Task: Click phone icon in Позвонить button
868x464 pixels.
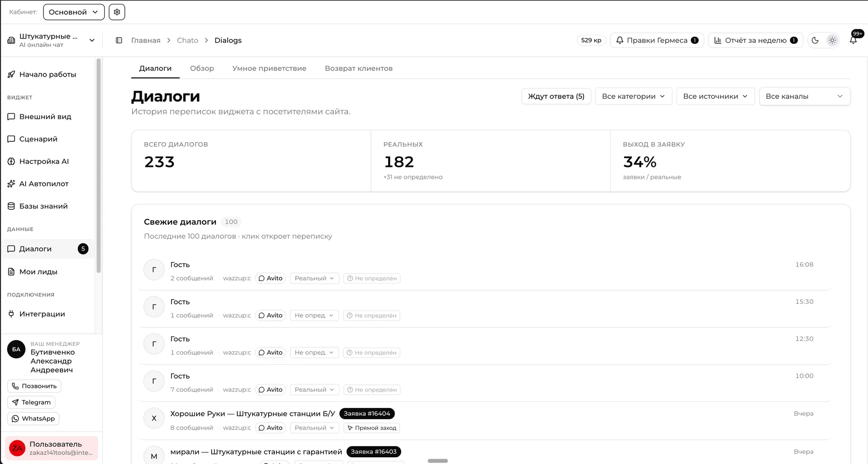Action: pos(15,386)
